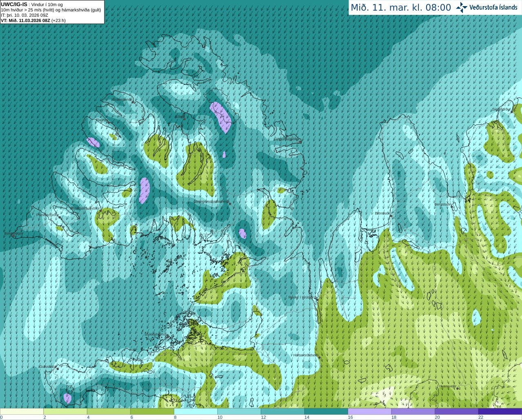522x420 pixels.
Task: Pick the darkest purple legend swatch above 22
Action: (x=500, y=411)
